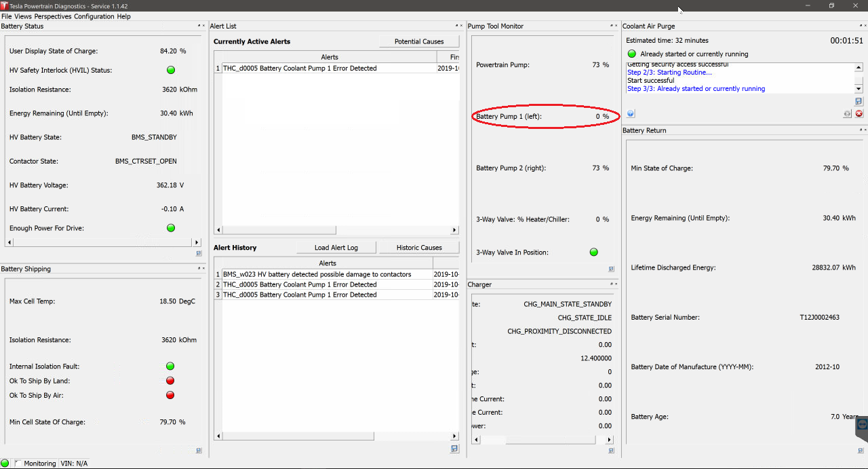Undock the Battery Status panel
The width and height of the screenshot is (868, 469).
click(x=199, y=26)
